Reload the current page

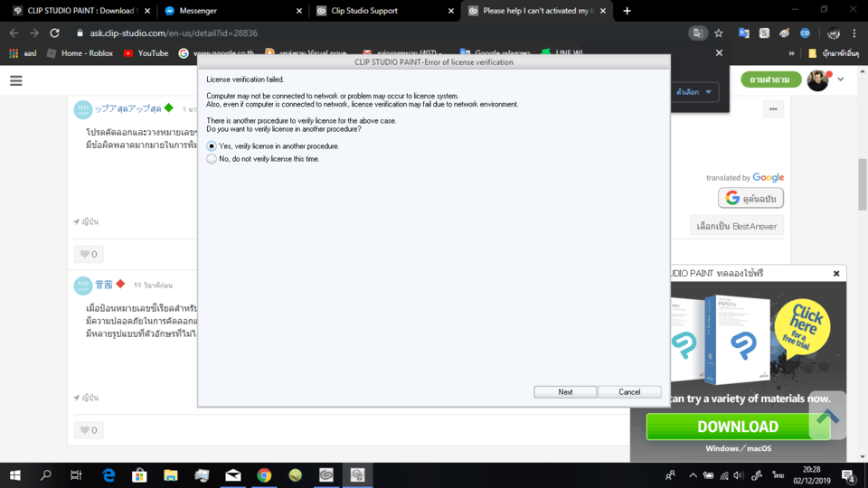pos(54,33)
